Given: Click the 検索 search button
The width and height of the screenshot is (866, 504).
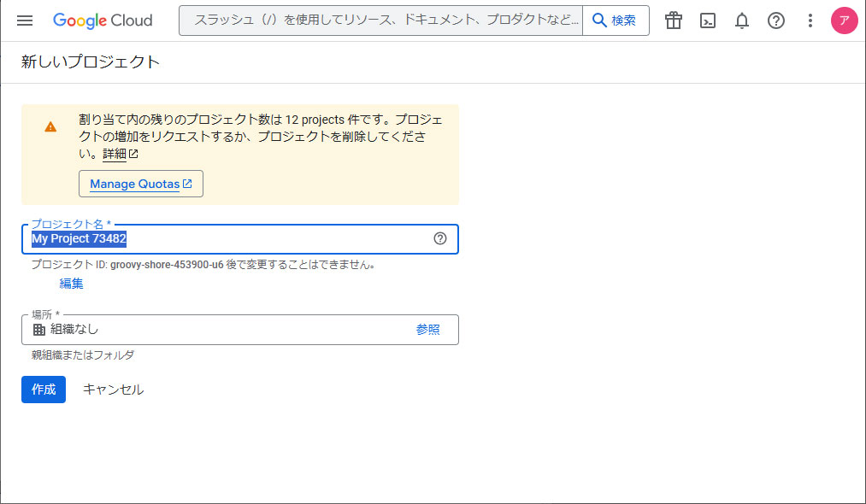Looking at the screenshot, I should [x=616, y=21].
